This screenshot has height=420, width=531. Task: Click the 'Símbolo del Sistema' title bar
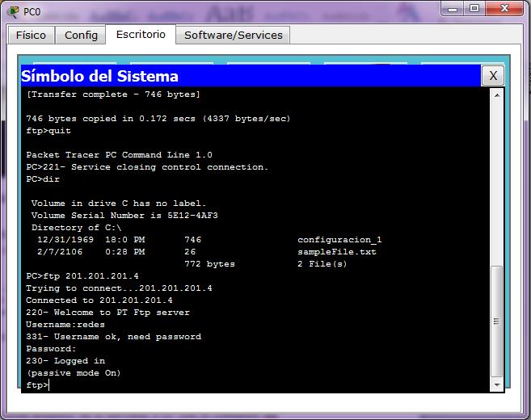(x=251, y=76)
